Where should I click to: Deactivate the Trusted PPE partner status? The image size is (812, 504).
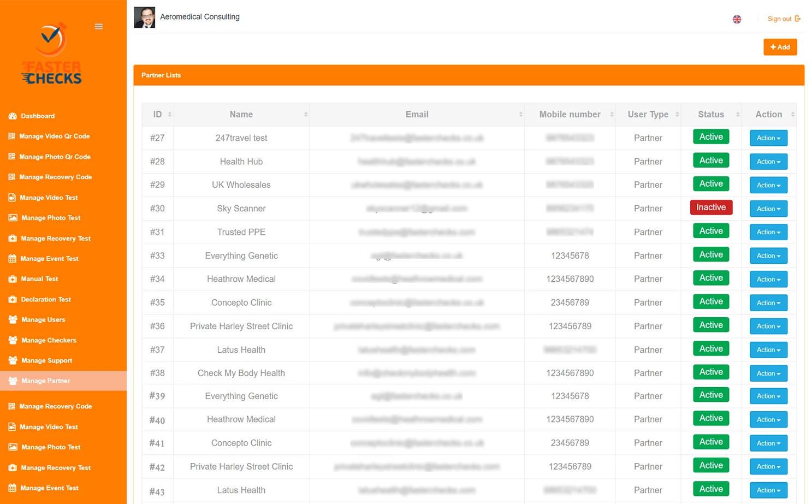click(710, 230)
